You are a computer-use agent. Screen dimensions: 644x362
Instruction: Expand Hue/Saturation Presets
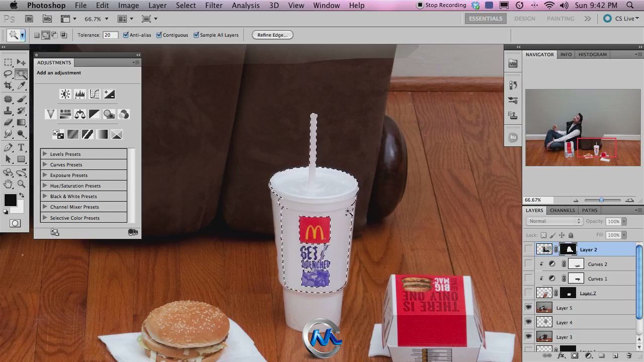(45, 186)
